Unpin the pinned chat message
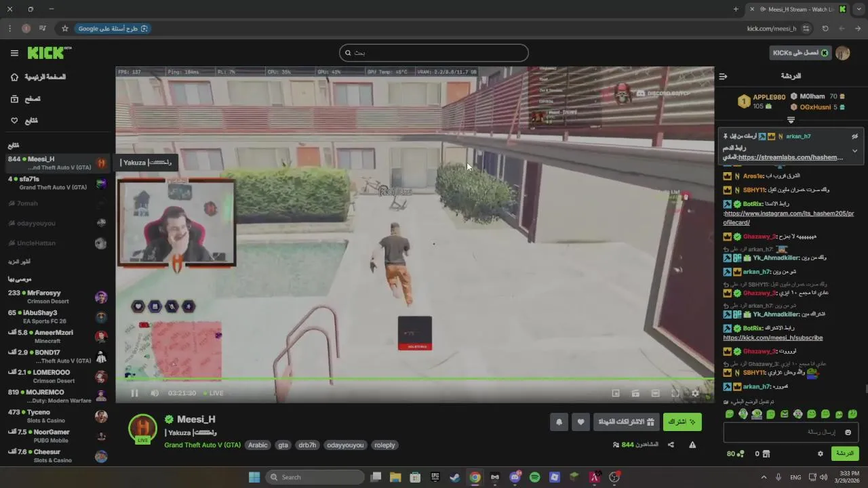The image size is (868, 488). click(x=855, y=136)
